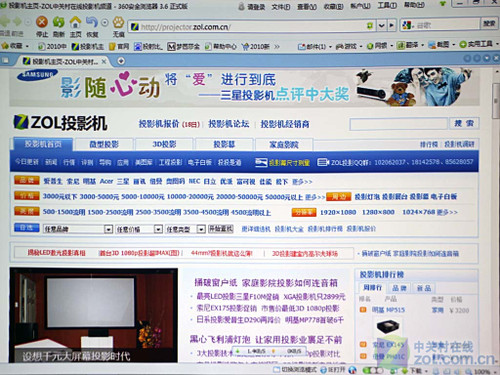Screen dimensions: 500x375
Task: Open the Favorites (收藏) menu
Action: click(x=333, y=7)
